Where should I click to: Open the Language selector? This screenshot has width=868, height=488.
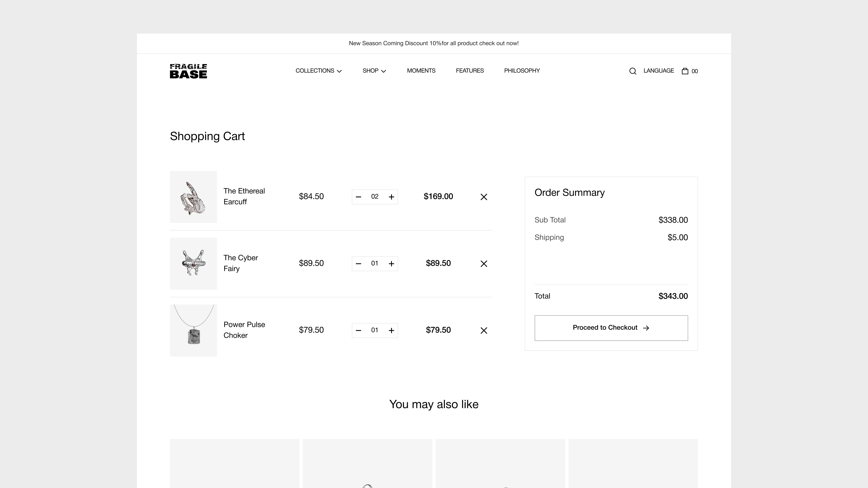pos(658,71)
